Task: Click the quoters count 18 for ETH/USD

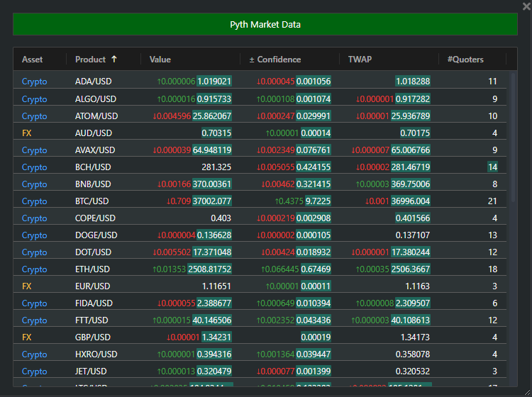Action: [493, 269]
